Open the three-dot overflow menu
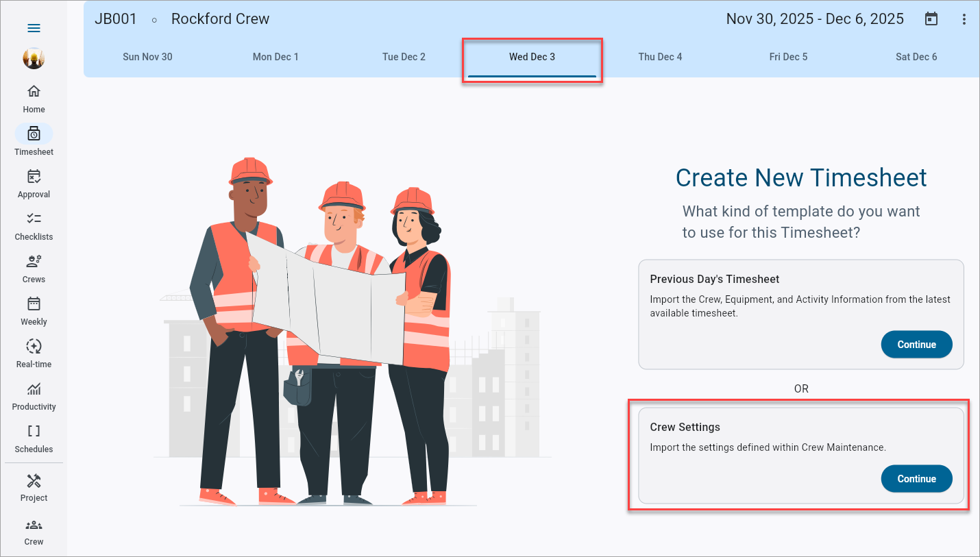This screenshot has height=557, width=980. [x=964, y=18]
